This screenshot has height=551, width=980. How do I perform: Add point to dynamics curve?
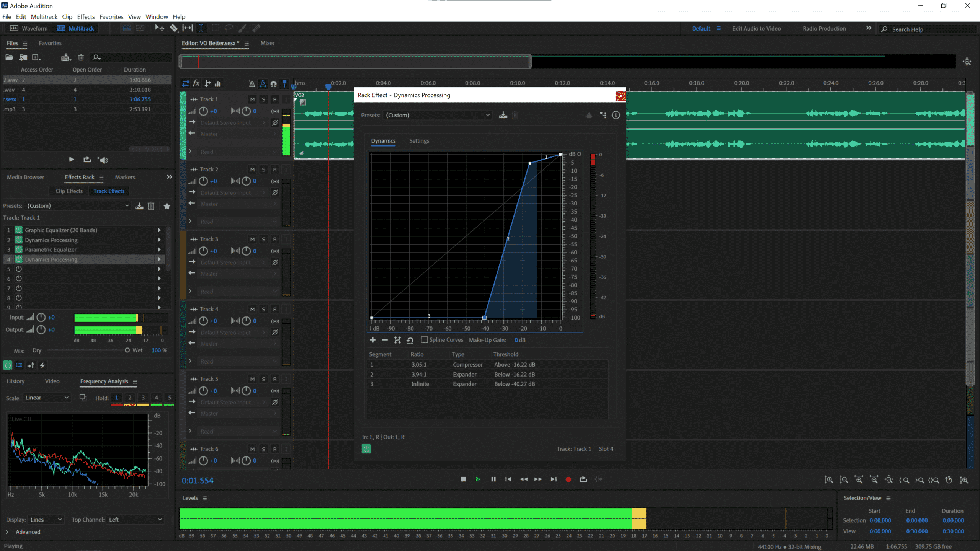tap(372, 340)
